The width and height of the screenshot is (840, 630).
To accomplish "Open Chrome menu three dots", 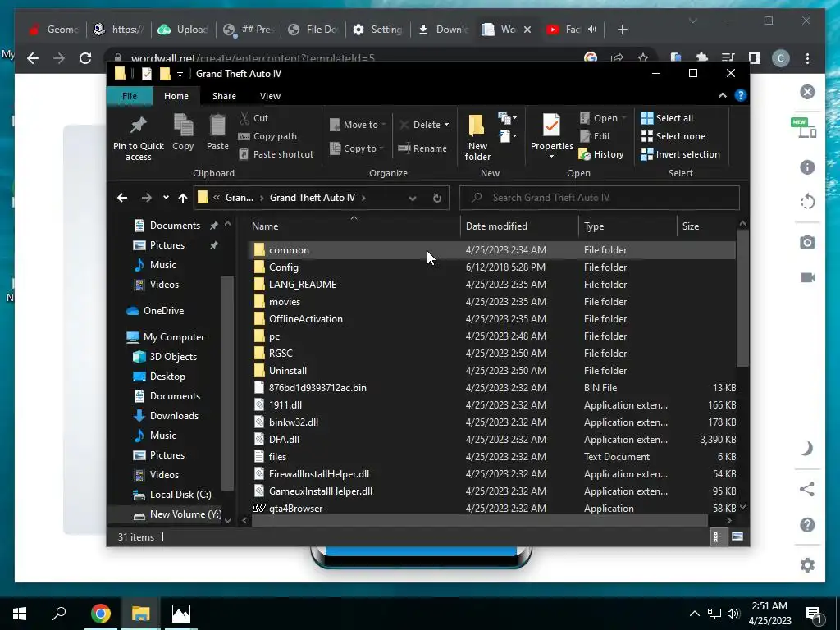I will (807, 58).
